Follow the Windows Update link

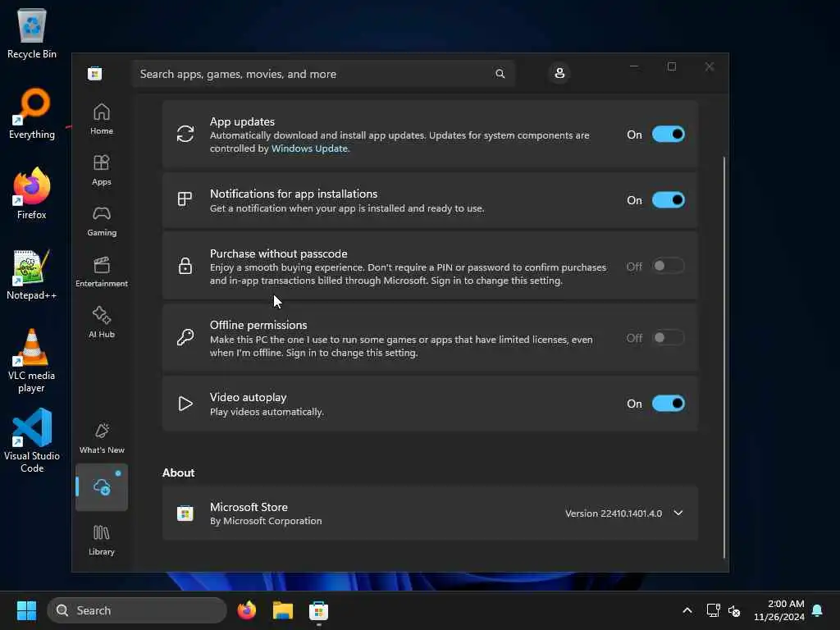point(309,148)
